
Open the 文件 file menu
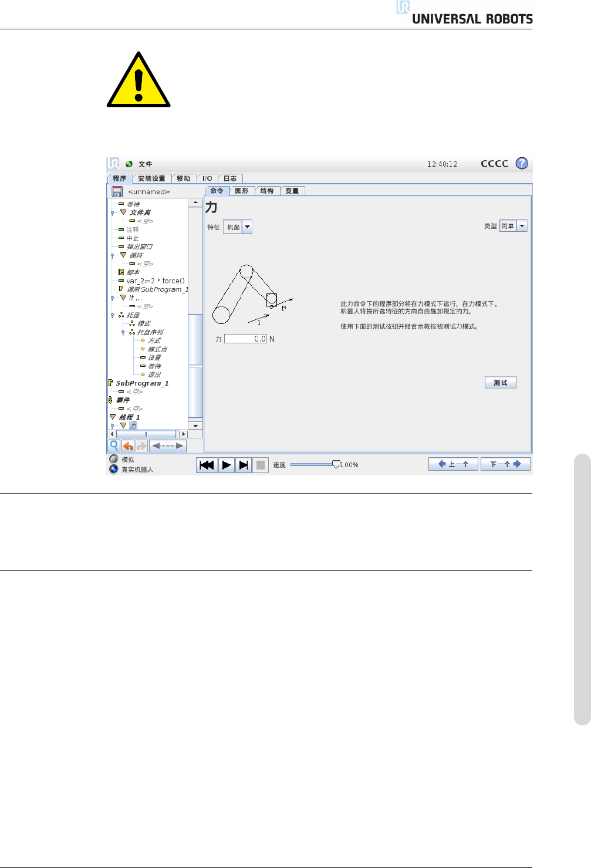pyautogui.click(x=145, y=164)
